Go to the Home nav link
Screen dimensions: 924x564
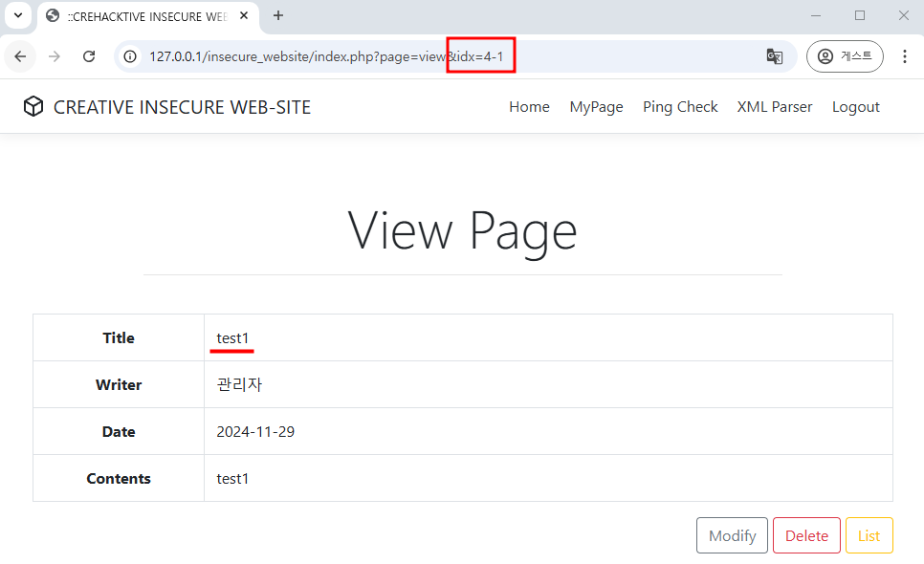click(x=529, y=106)
